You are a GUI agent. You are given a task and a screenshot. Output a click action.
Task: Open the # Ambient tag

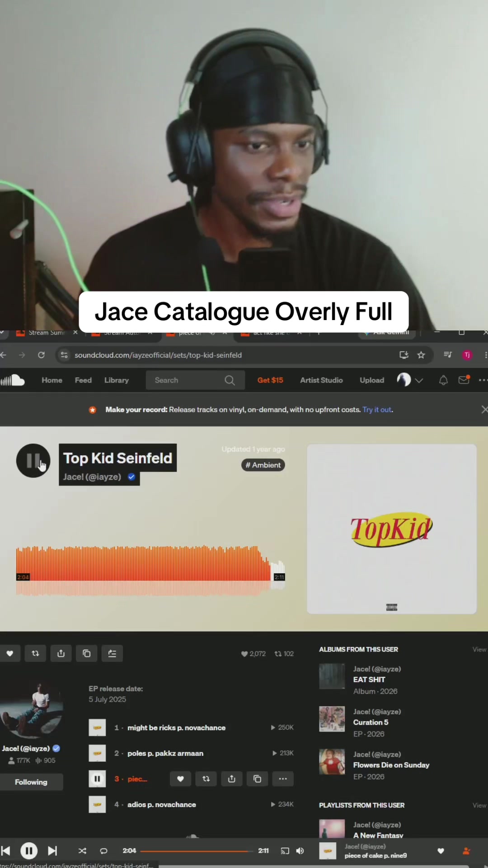263,465
